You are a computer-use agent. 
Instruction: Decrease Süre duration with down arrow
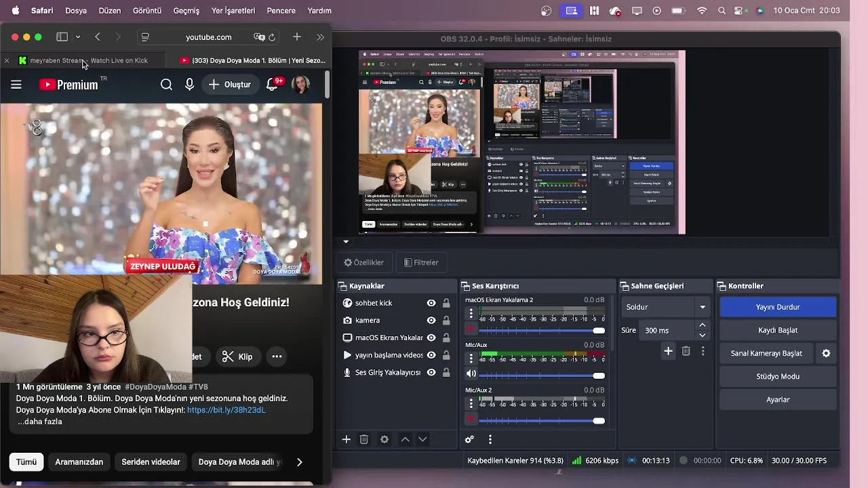pos(702,335)
